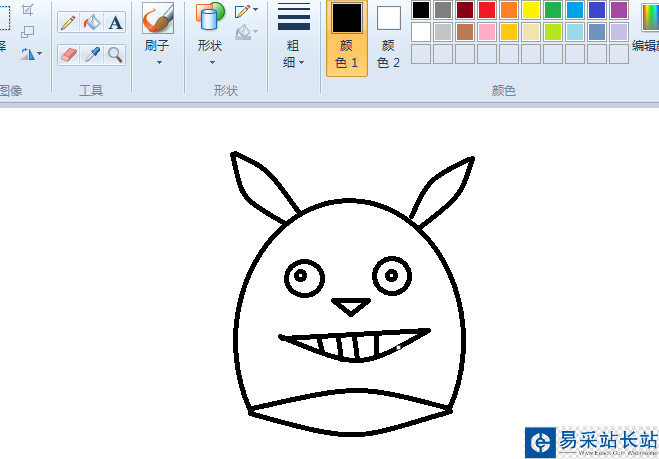The height and width of the screenshot is (459, 659).
Task: Pick the red color swatch
Action: 487,10
